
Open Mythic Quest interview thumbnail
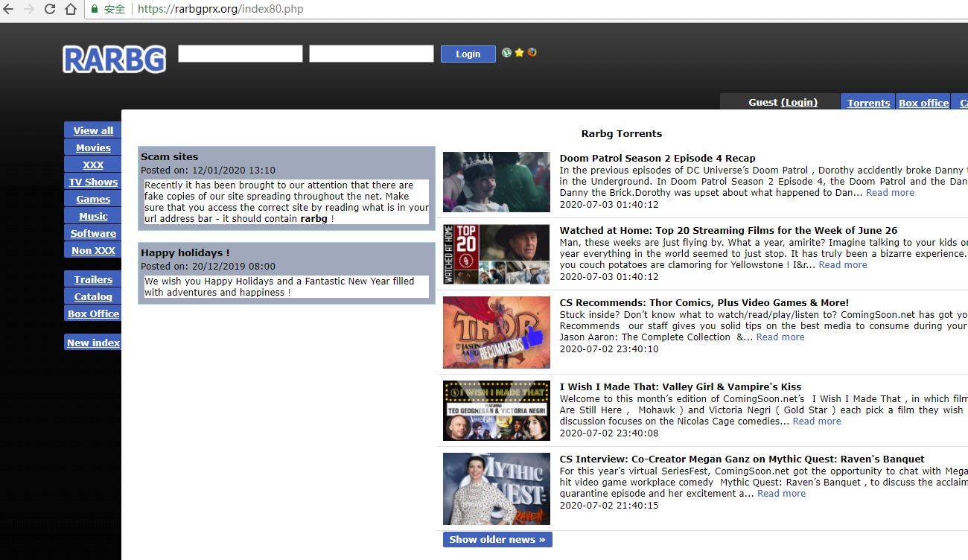tap(497, 489)
